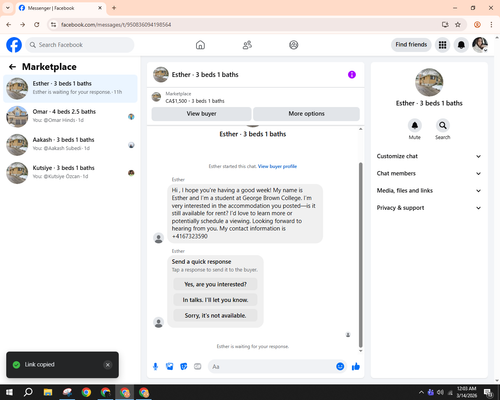Open the View buyer profile link
The width and height of the screenshot is (500, 400).
pos(277,166)
